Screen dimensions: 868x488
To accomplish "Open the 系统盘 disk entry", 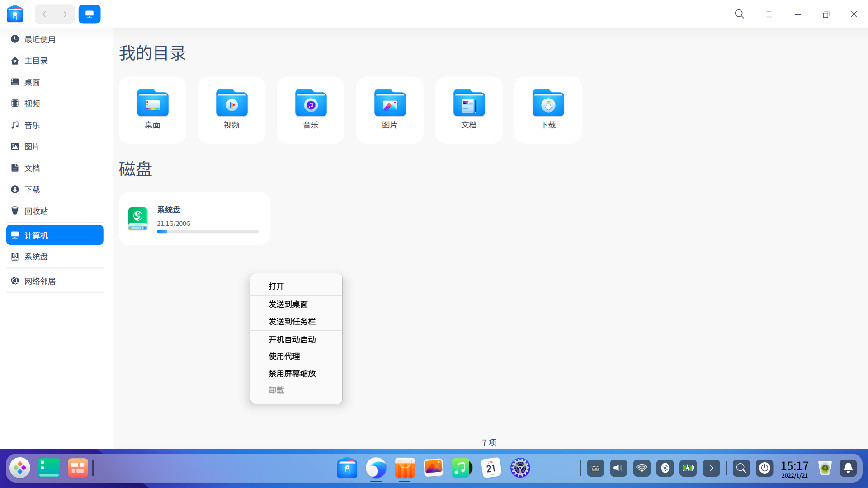I will [x=193, y=218].
